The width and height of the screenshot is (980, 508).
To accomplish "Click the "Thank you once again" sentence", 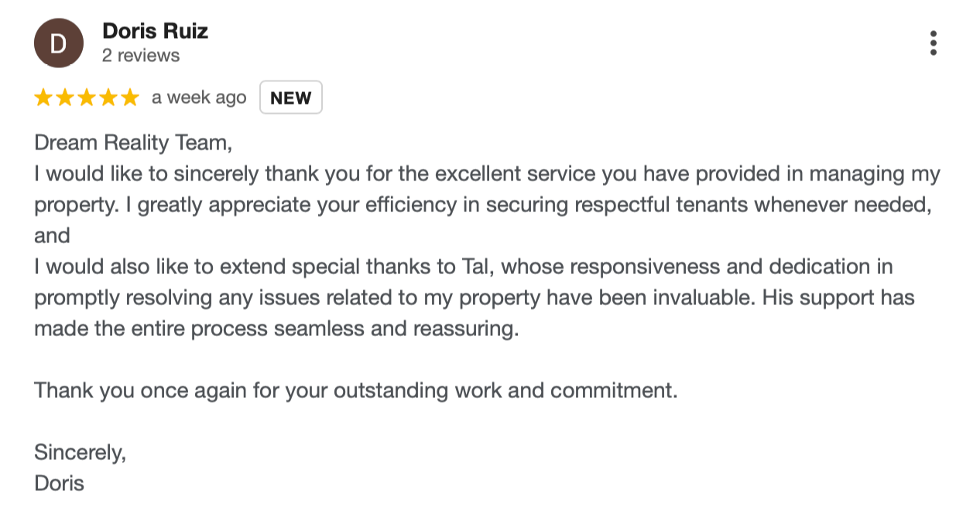I will 356,390.
